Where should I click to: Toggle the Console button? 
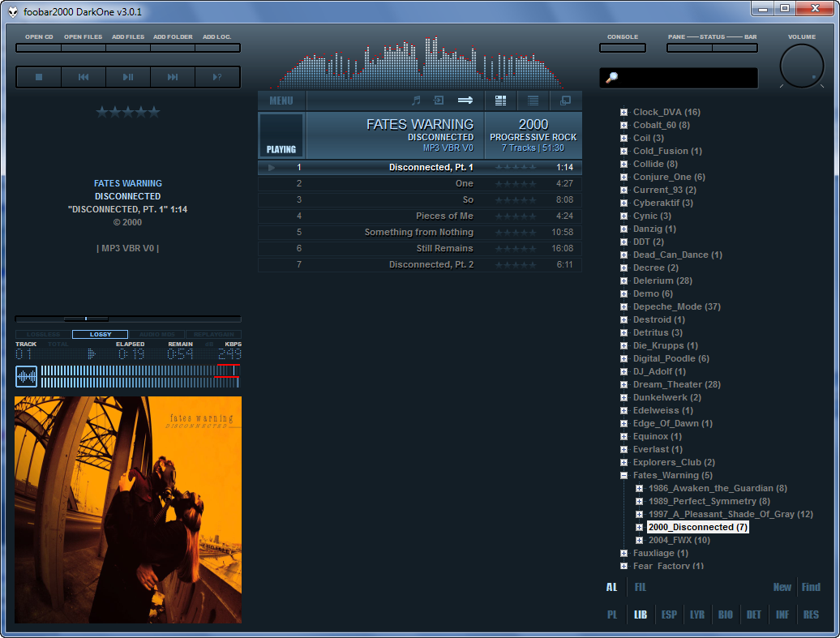pyautogui.click(x=623, y=48)
